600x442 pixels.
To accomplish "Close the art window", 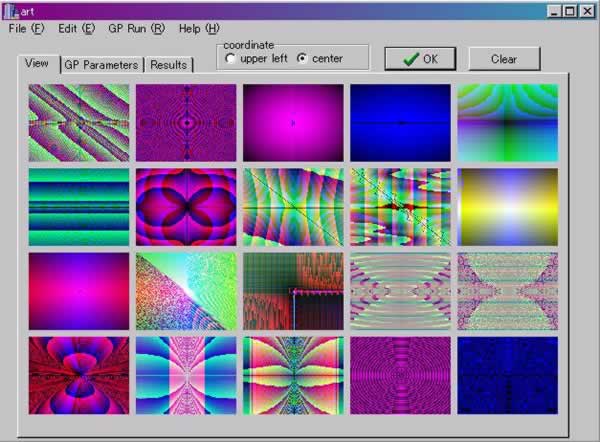I will tap(587, 11).
